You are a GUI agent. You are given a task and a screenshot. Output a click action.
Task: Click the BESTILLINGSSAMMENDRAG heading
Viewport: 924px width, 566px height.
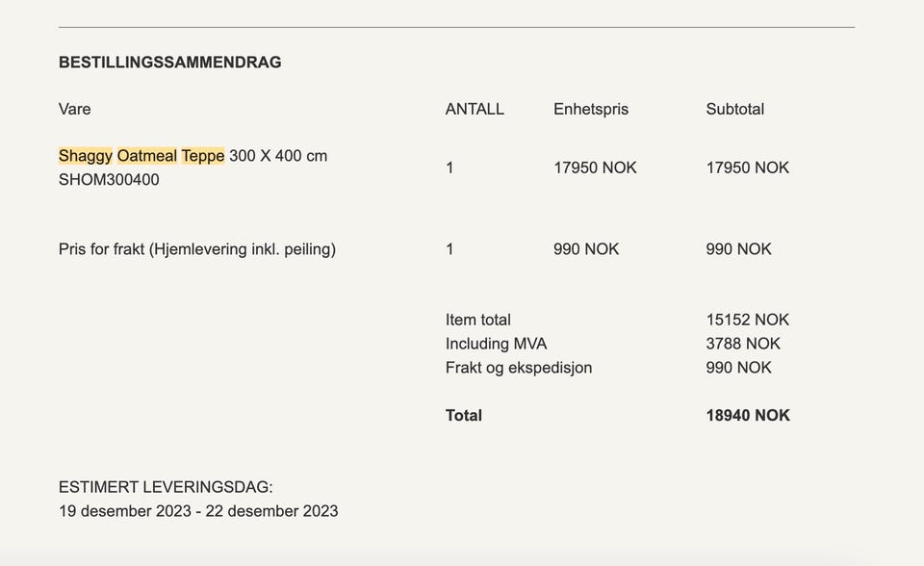click(x=169, y=63)
